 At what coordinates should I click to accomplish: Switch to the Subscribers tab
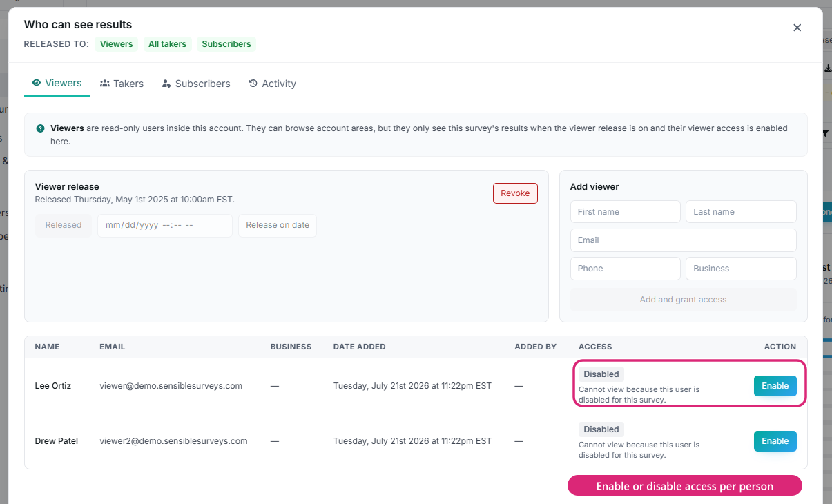click(x=196, y=84)
